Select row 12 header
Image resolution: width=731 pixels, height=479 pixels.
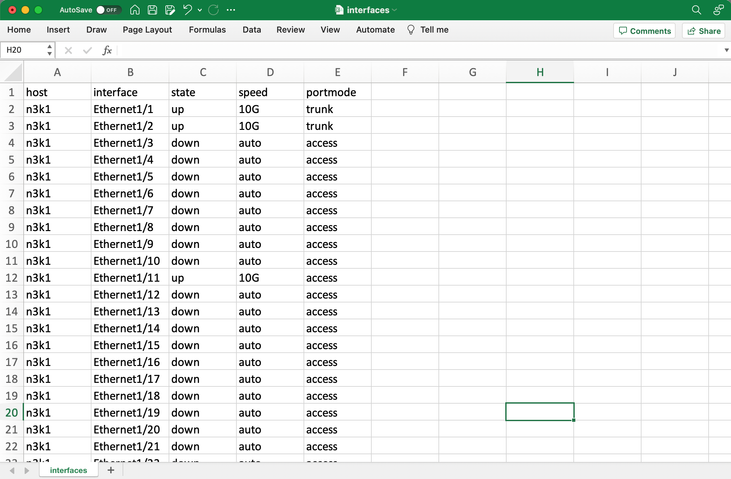point(12,278)
